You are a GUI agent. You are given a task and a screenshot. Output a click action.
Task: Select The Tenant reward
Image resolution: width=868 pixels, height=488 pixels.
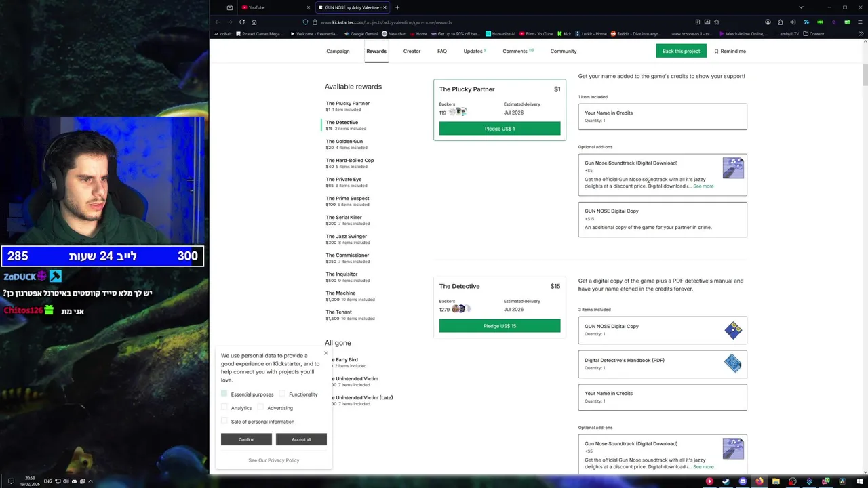click(349, 314)
